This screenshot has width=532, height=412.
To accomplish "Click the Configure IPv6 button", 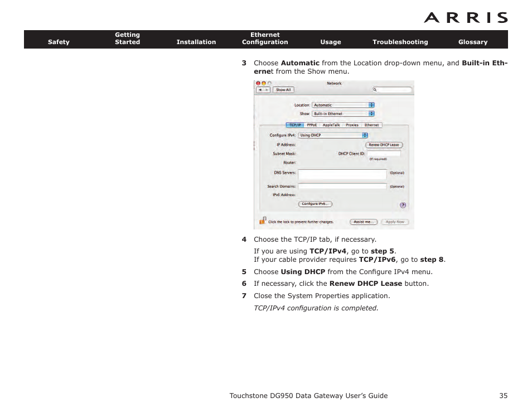I will [315, 204].
